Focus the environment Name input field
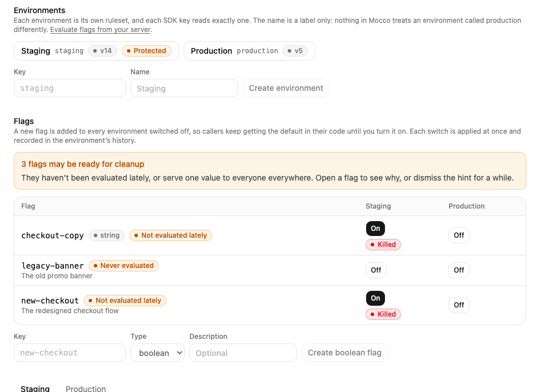The height and width of the screenshot is (392, 540). click(184, 88)
